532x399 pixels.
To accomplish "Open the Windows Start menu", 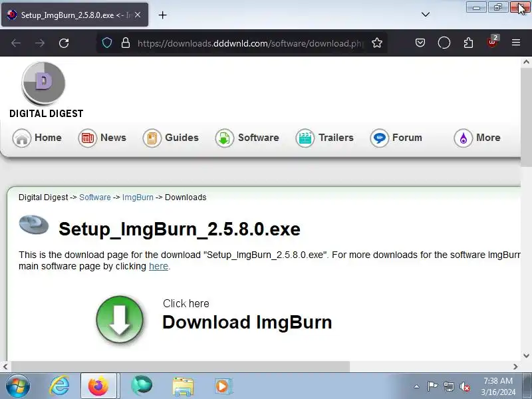I will [x=18, y=386].
